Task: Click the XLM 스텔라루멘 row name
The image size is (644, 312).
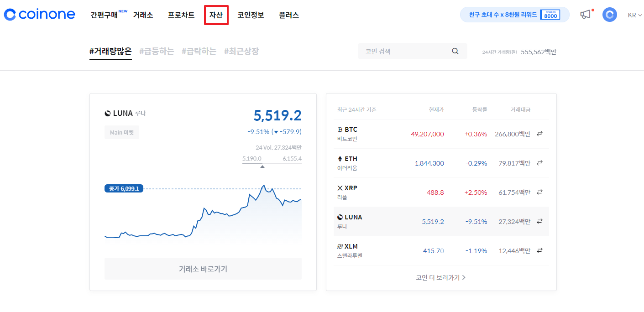Action: pyautogui.click(x=350, y=250)
